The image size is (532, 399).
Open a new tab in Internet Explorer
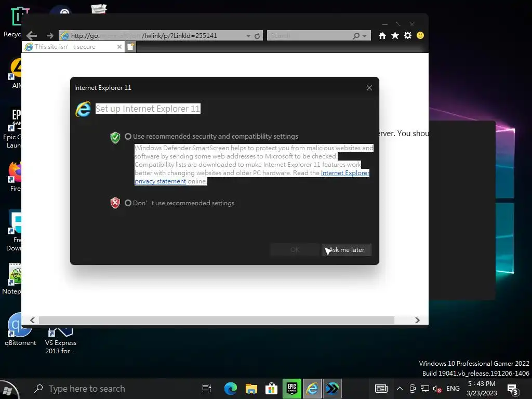pos(130,47)
